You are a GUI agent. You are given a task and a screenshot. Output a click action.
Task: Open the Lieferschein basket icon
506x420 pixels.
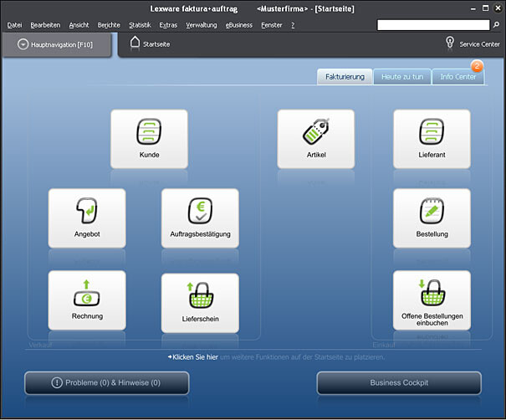200,295
